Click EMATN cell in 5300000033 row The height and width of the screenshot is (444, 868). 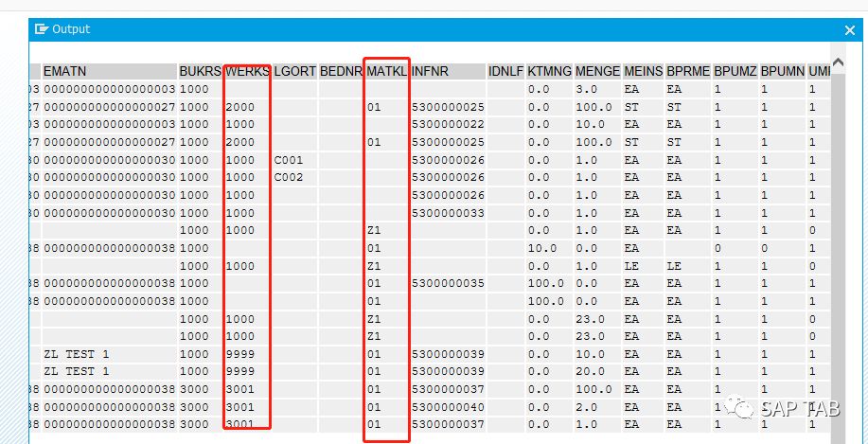pyautogui.click(x=110, y=213)
